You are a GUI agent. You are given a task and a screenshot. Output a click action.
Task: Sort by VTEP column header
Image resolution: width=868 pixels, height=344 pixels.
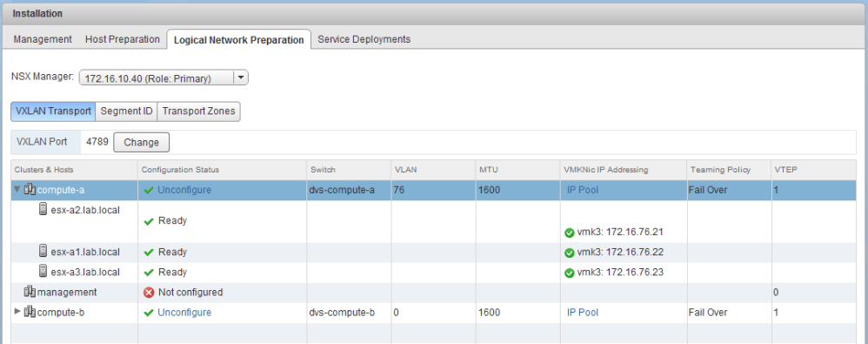coord(813,170)
